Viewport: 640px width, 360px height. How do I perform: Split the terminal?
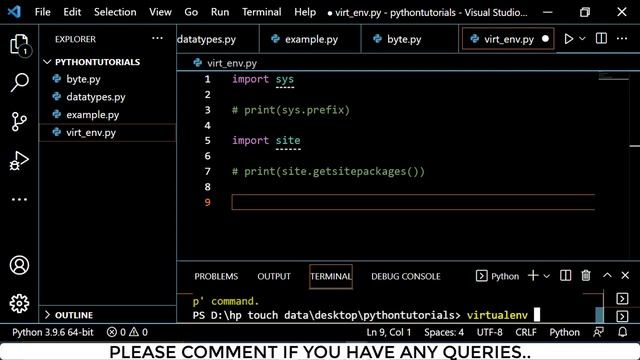565,276
